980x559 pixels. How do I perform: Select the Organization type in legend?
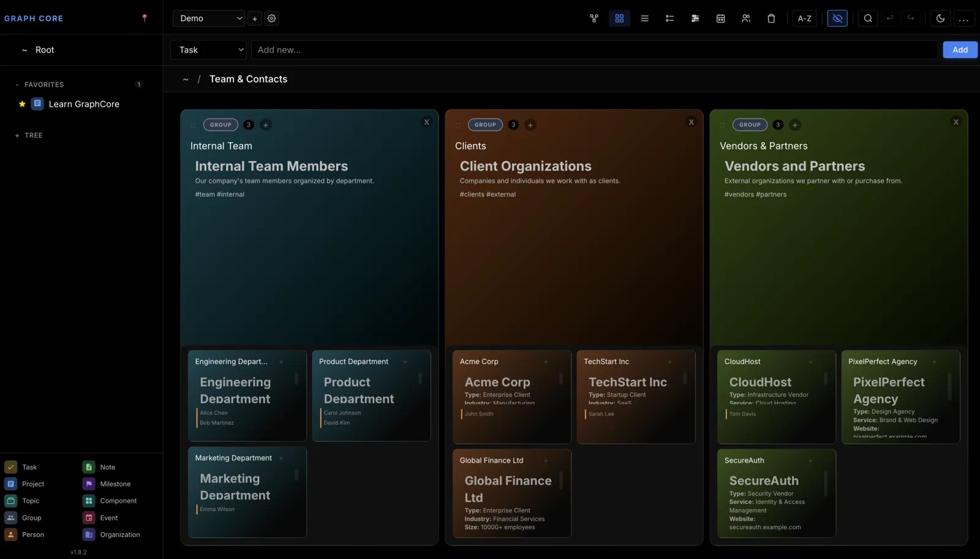pyautogui.click(x=111, y=534)
